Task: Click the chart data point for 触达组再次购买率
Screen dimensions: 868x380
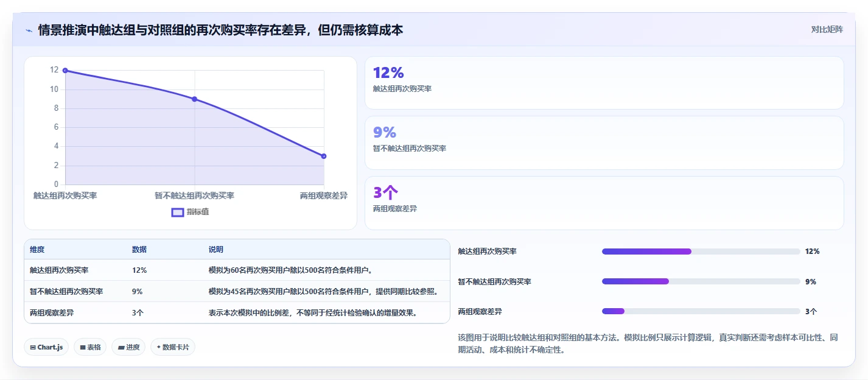Action: 65,71
